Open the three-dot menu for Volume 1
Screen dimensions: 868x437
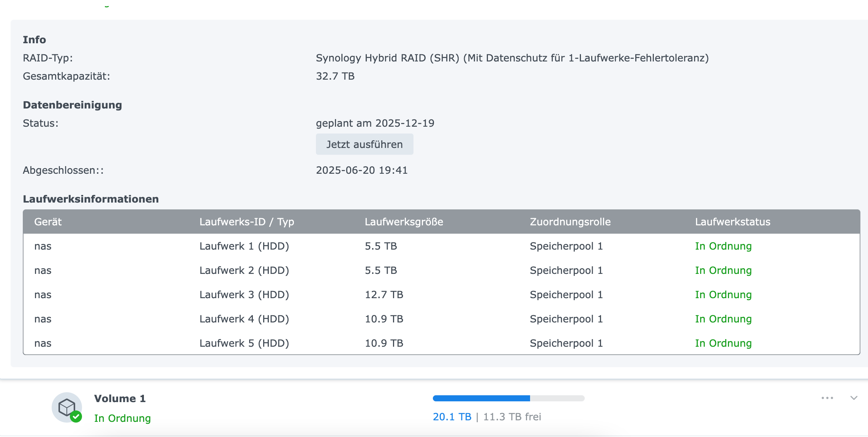[x=827, y=398]
